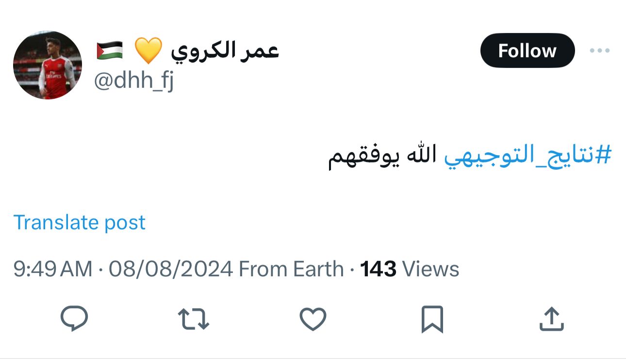Open the share upload arrow icon

click(x=552, y=319)
